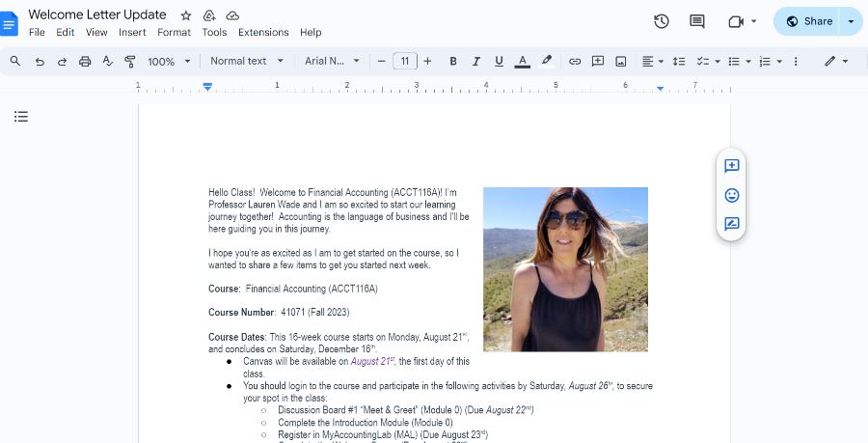The width and height of the screenshot is (868, 443).
Task: Open the comments panel icon
Action: [x=697, y=21]
